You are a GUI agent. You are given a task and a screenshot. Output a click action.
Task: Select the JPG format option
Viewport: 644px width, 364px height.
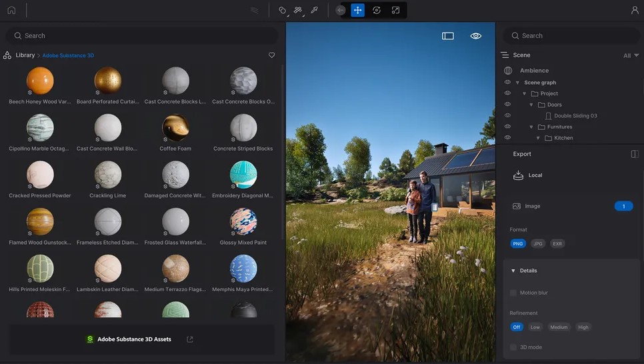(537, 244)
